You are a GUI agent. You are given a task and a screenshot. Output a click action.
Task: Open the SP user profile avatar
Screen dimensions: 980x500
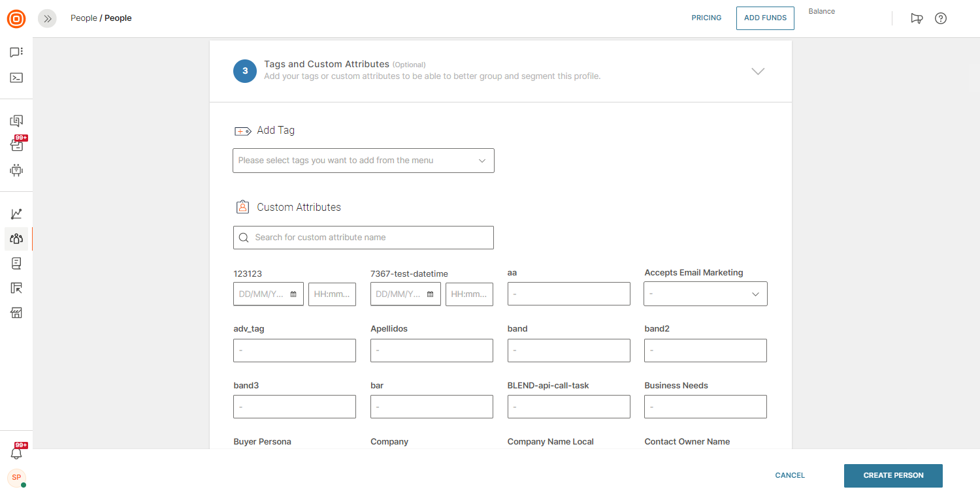tap(16, 477)
